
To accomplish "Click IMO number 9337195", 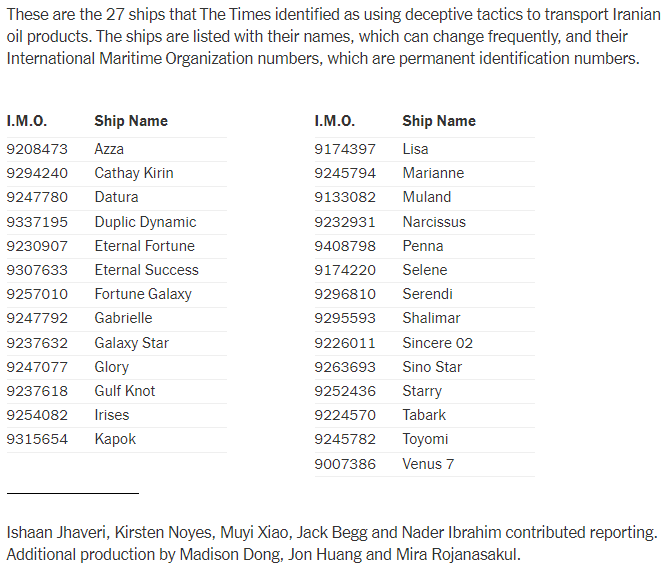I will coord(37,222).
